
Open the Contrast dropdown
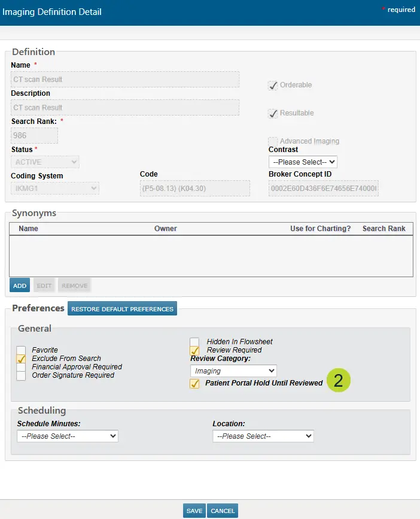(x=303, y=162)
